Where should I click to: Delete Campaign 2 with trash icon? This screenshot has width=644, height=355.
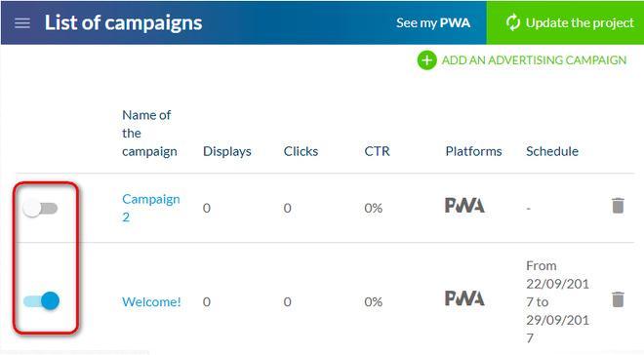[618, 206]
